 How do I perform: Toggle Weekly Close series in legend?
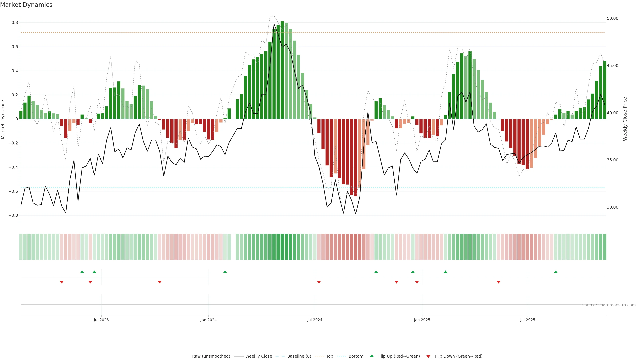tap(258, 356)
